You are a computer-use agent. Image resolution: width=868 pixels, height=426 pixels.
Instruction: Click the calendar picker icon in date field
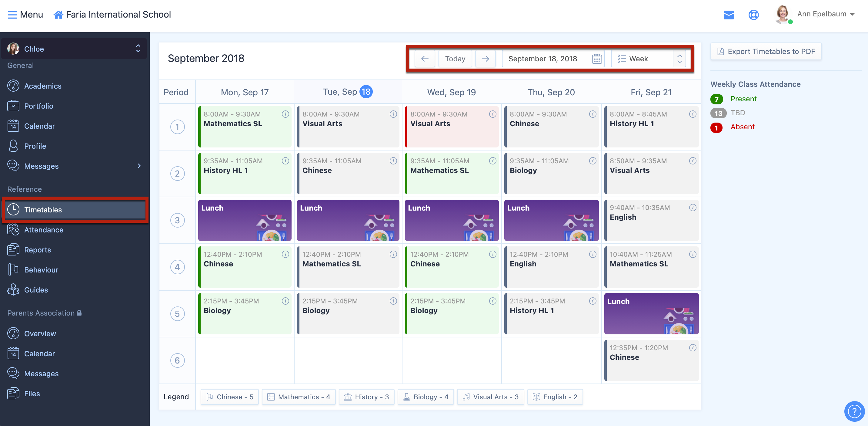pos(597,59)
